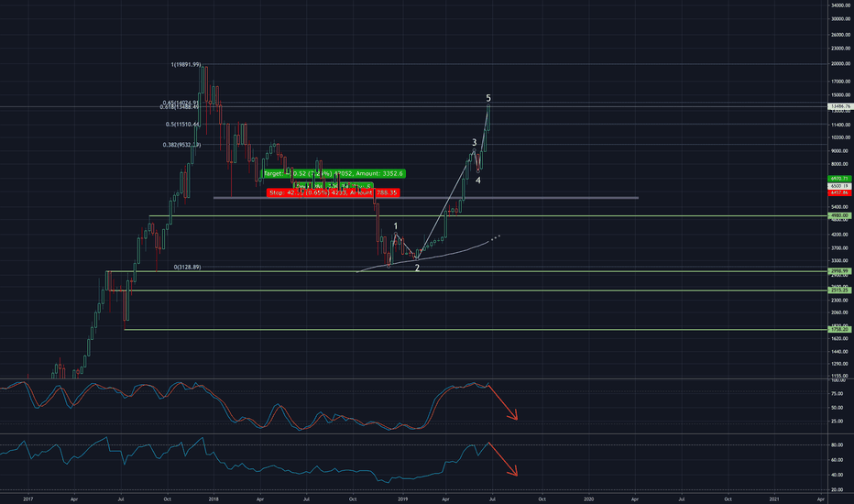This screenshot has width=854, height=504.
Task: Click the 4200.00 price axis label
Action: click(841, 235)
